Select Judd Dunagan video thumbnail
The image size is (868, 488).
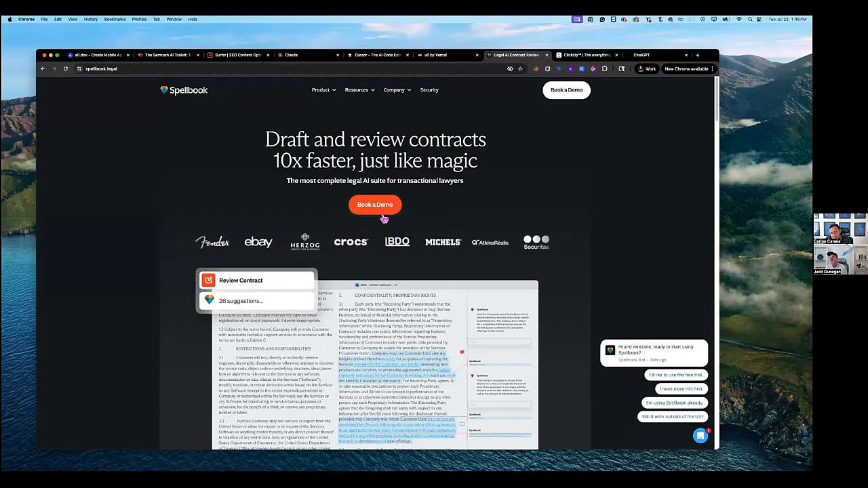840,260
